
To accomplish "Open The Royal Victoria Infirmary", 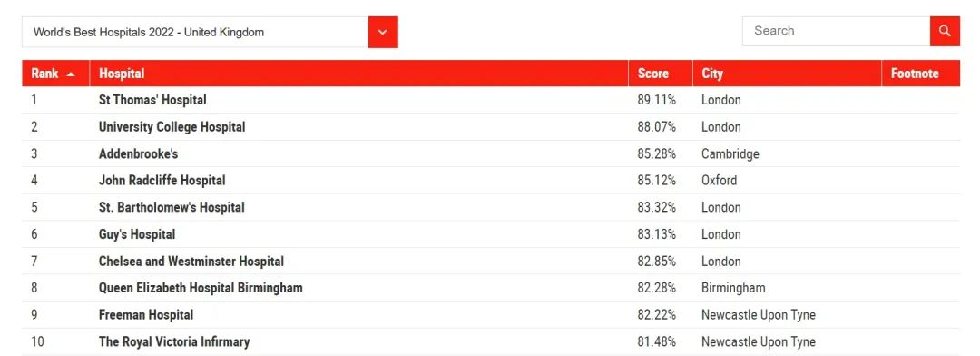I will (174, 342).
